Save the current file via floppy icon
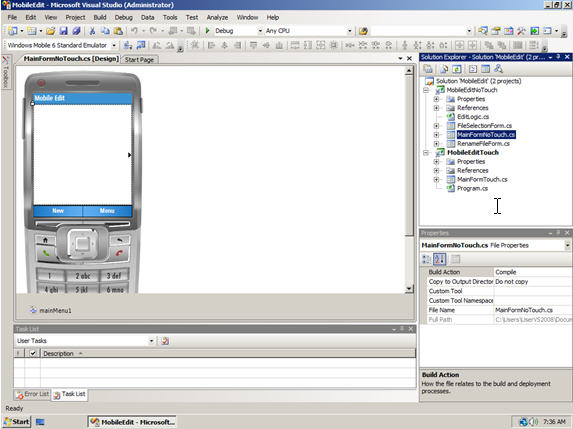The height and width of the screenshot is (429, 573). (63, 31)
